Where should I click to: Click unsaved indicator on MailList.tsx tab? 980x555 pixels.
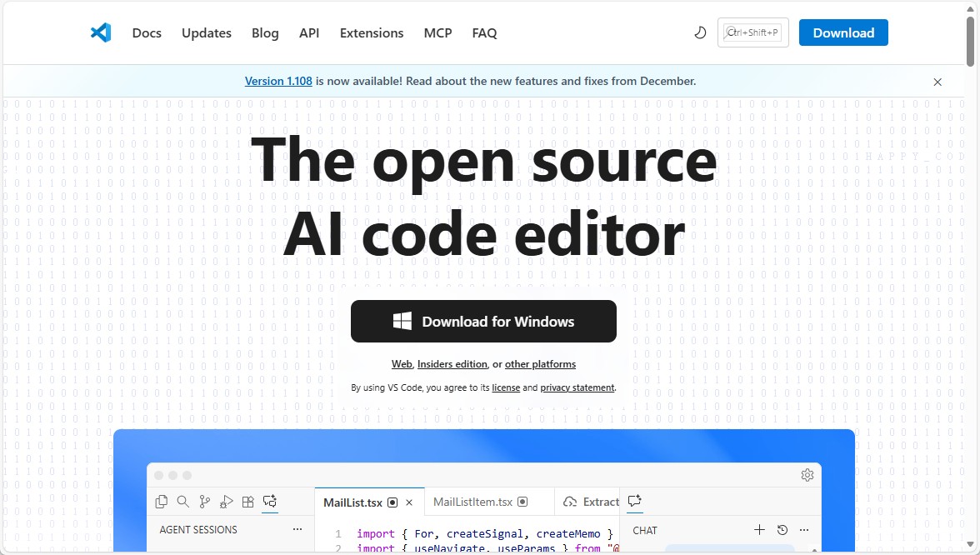click(x=392, y=502)
